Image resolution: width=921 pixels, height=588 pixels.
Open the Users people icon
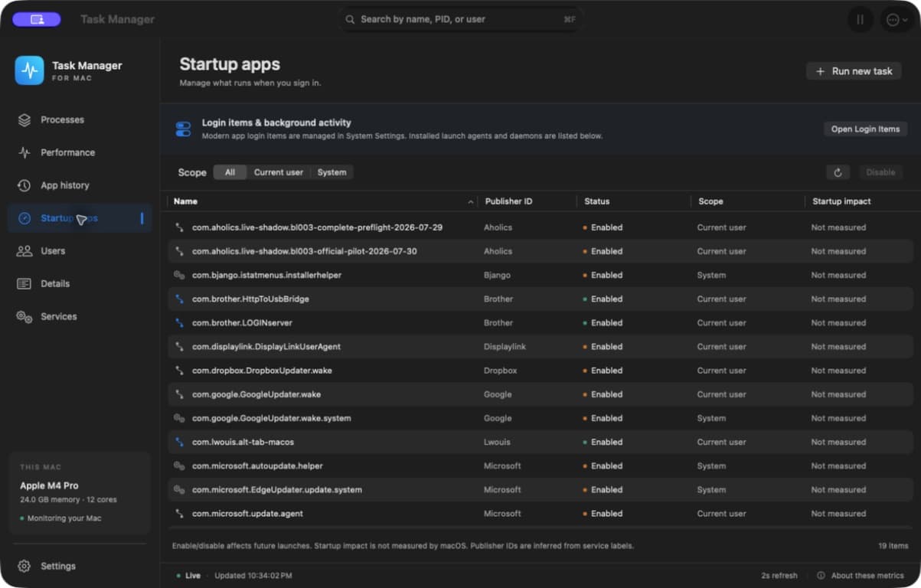24,251
